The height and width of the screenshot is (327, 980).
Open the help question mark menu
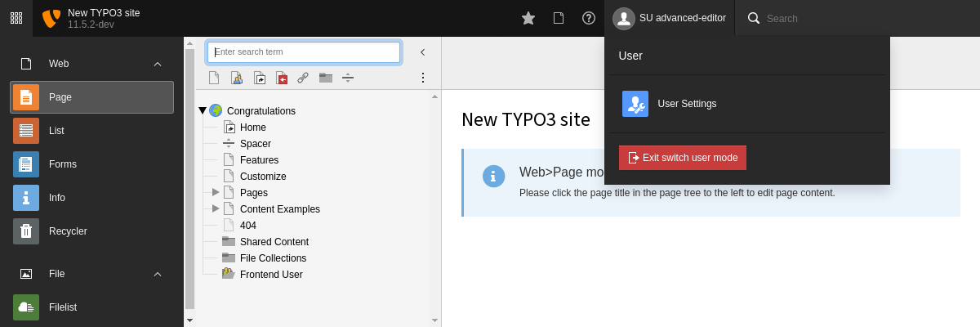(588, 18)
